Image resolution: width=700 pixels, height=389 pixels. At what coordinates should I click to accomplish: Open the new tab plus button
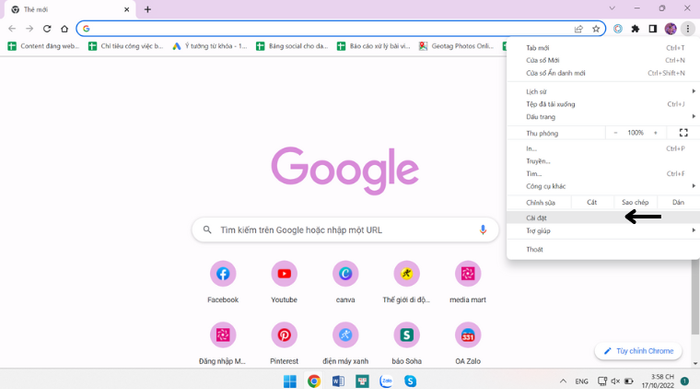click(148, 9)
